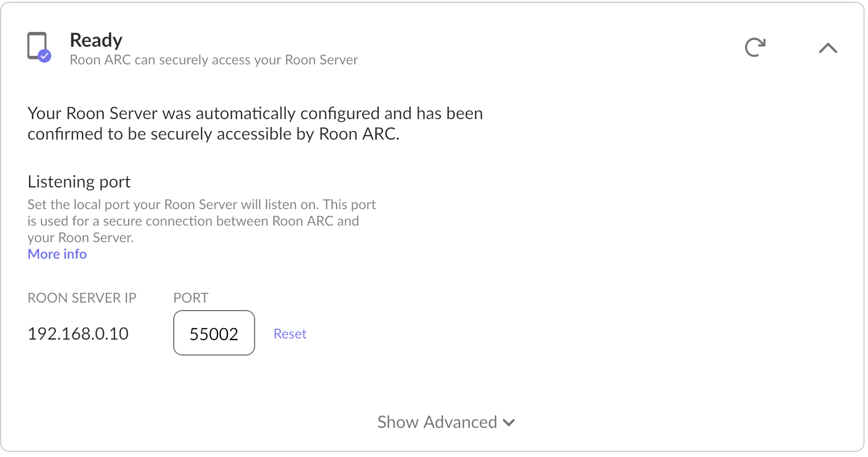Image resolution: width=868 pixels, height=457 pixels.
Task: Click the ROON SERVER IP label
Action: (82, 298)
